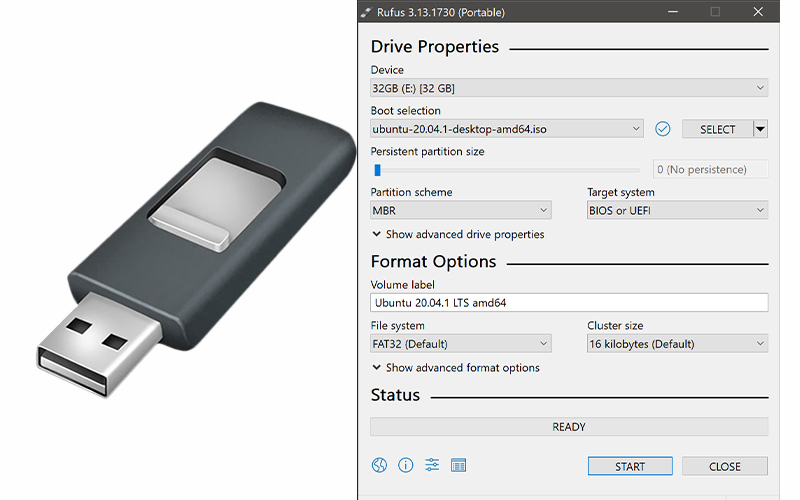Show the log window icon

[458, 465]
